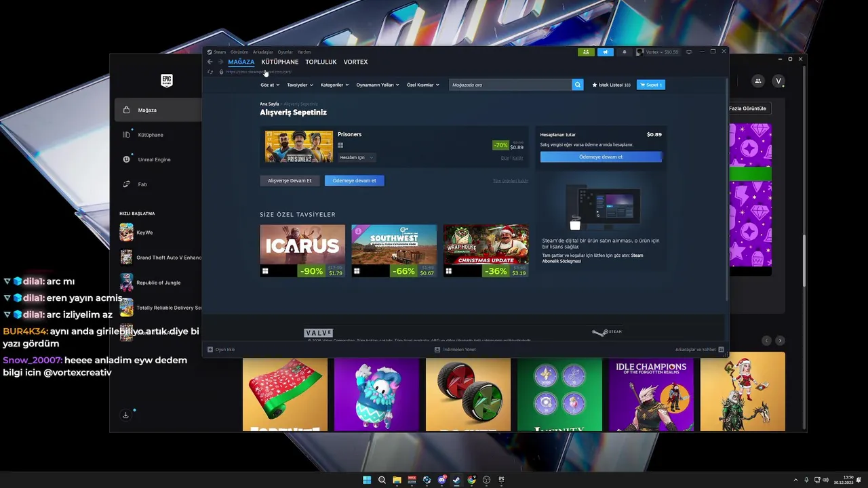This screenshot has width=868, height=488.
Task: Open the ICARUS recommendation card
Action: (302, 251)
